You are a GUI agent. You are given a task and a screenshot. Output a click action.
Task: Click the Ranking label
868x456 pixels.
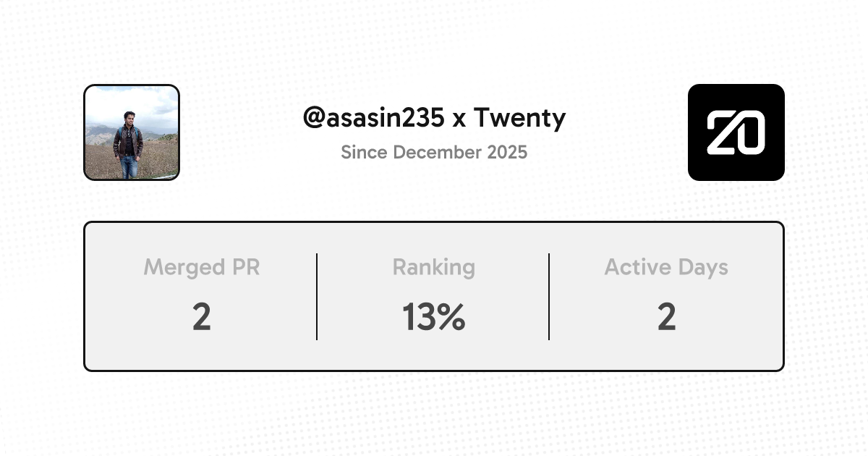(x=433, y=267)
